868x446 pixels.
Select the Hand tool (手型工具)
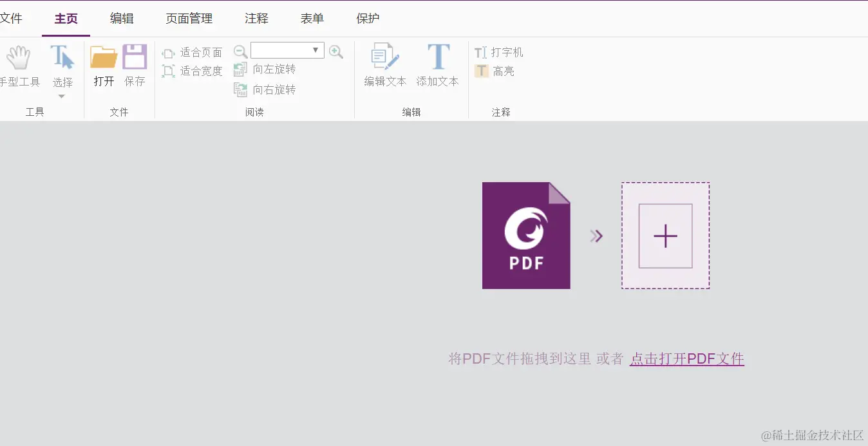coord(19,66)
